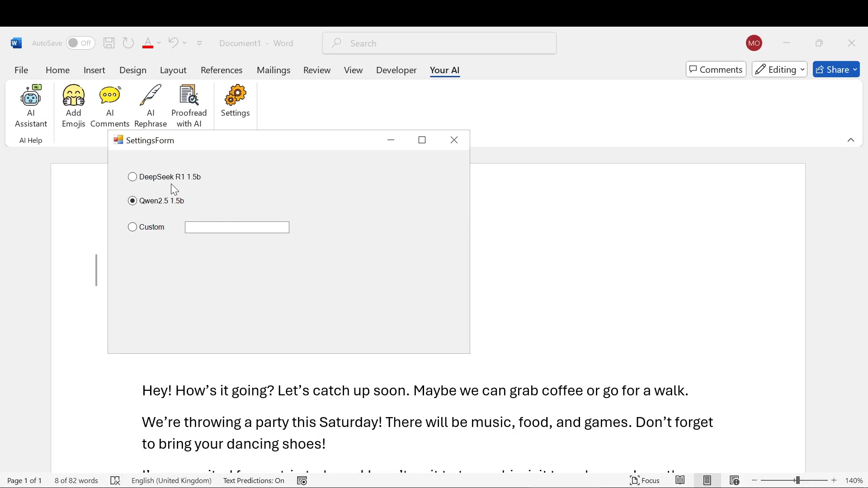Switch to Web Layout view
868x488 pixels.
[x=735, y=481]
